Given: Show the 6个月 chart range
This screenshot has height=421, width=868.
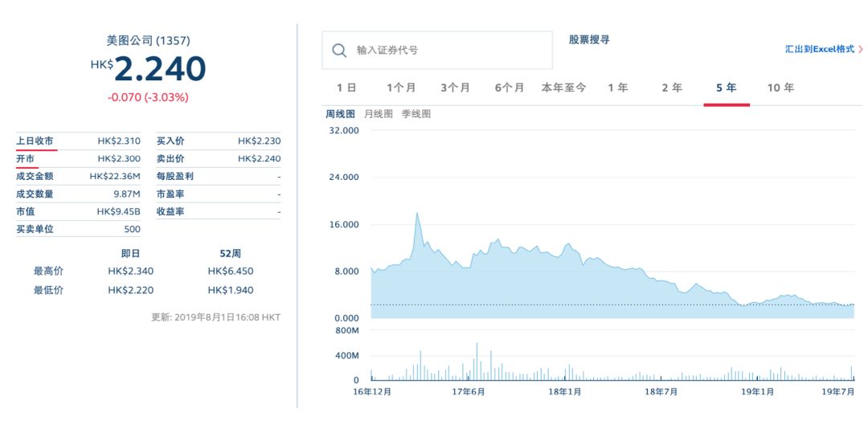Looking at the screenshot, I should coord(510,88).
